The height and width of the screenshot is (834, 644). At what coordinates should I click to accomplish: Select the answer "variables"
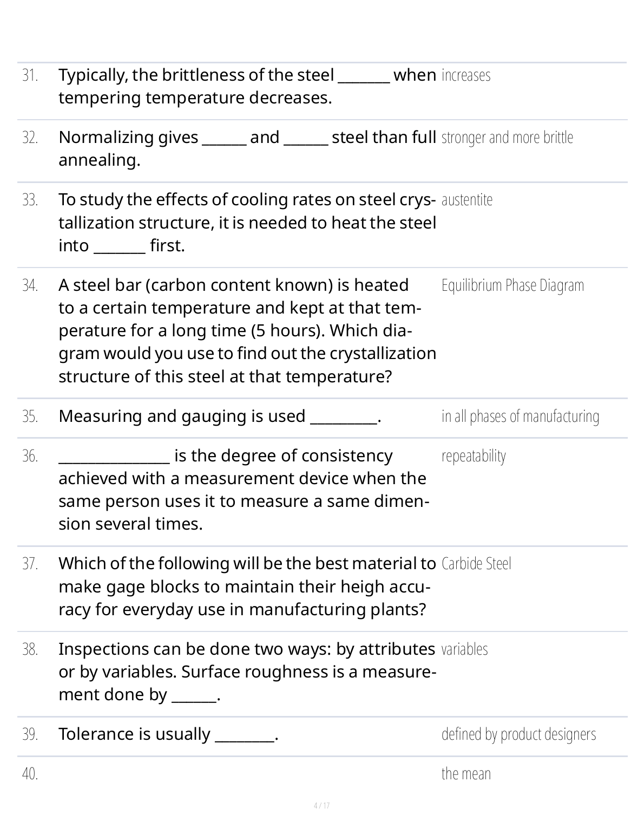tap(464, 649)
